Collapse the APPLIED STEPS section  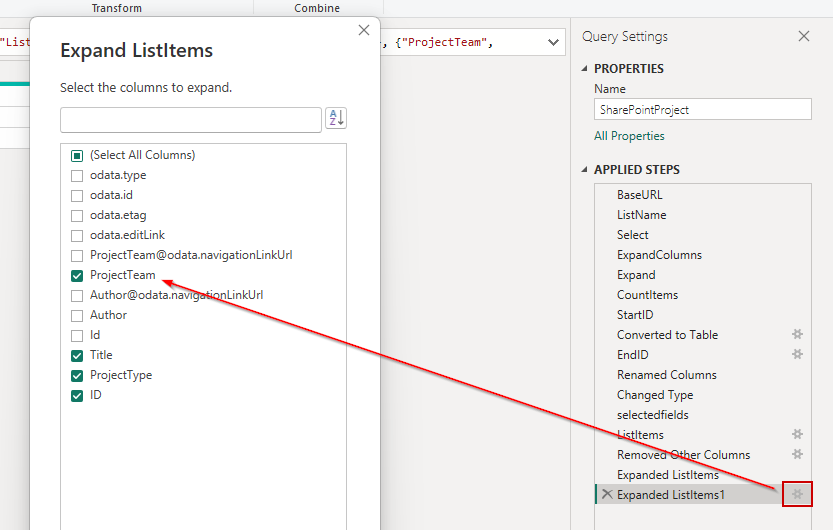click(585, 170)
